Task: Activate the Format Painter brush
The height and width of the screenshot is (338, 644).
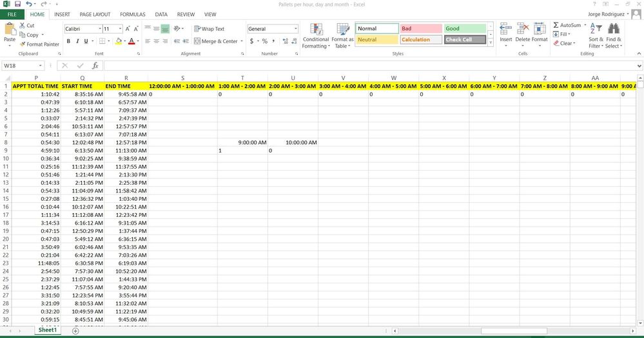Action: (39, 44)
